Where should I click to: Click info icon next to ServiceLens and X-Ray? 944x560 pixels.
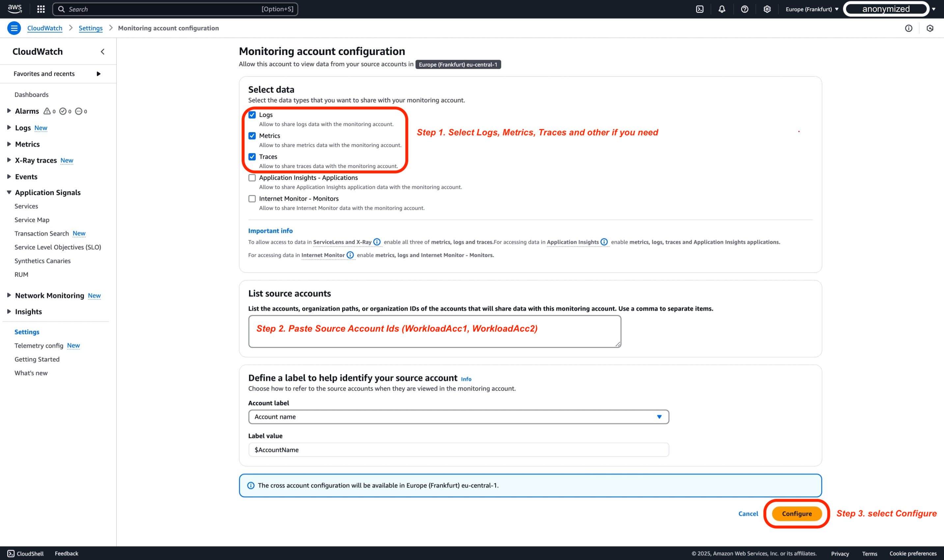pos(377,242)
